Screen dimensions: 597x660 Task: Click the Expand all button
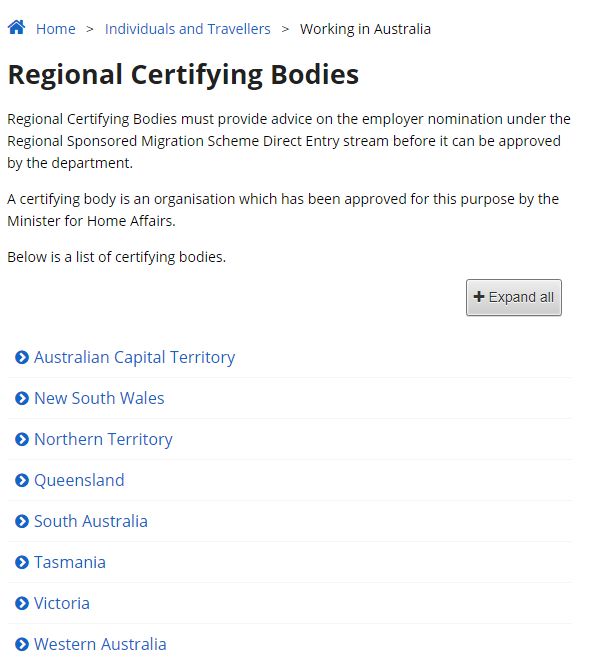point(514,298)
